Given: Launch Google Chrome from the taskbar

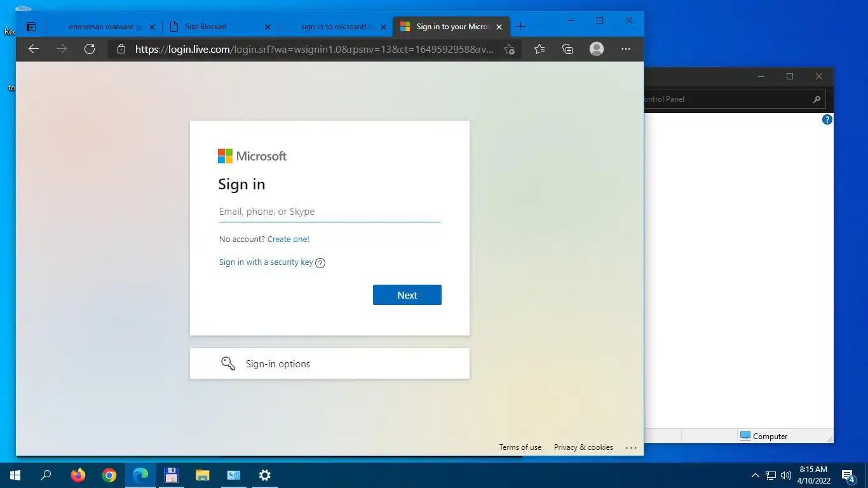Looking at the screenshot, I should [x=109, y=475].
